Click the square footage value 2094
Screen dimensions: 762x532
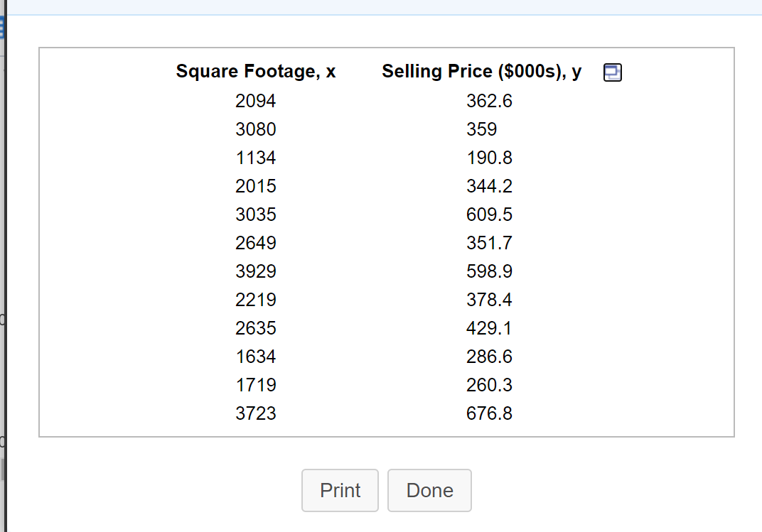click(x=256, y=101)
